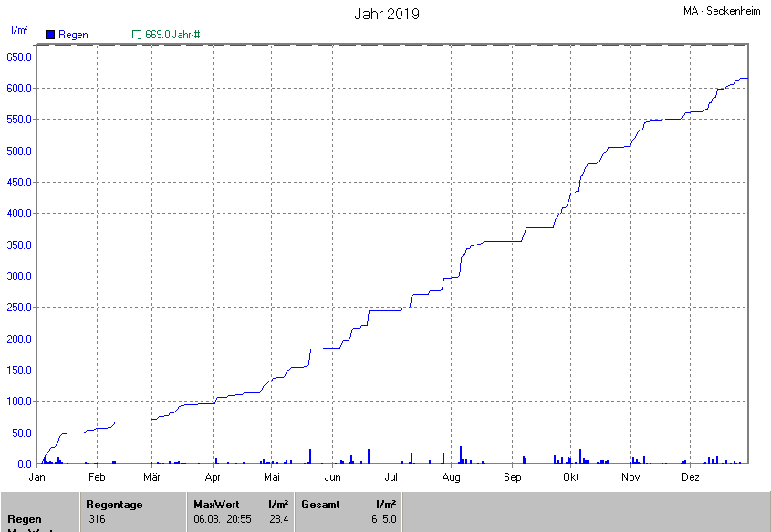Click the Gesamt column header
Image resolution: width=771 pixels, height=532 pixels.
click(320, 505)
